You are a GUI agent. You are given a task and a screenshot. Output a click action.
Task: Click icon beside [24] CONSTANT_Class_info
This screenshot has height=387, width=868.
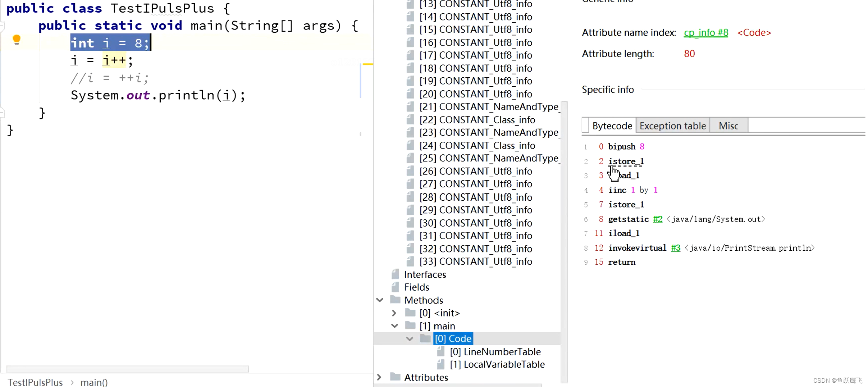[410, 145]
